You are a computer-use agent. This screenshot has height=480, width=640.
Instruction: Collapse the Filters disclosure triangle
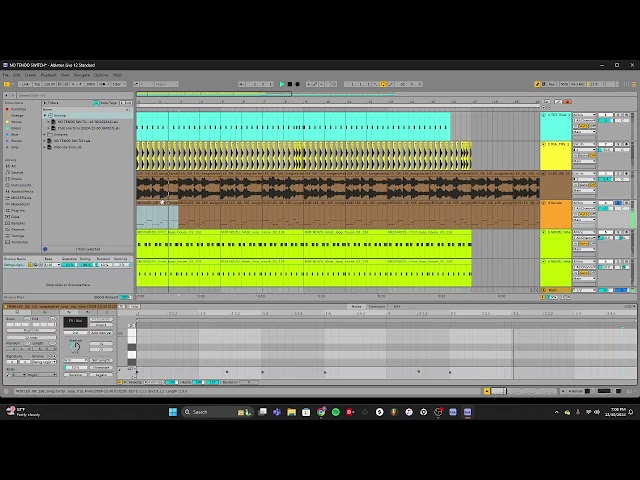(45, 103)
